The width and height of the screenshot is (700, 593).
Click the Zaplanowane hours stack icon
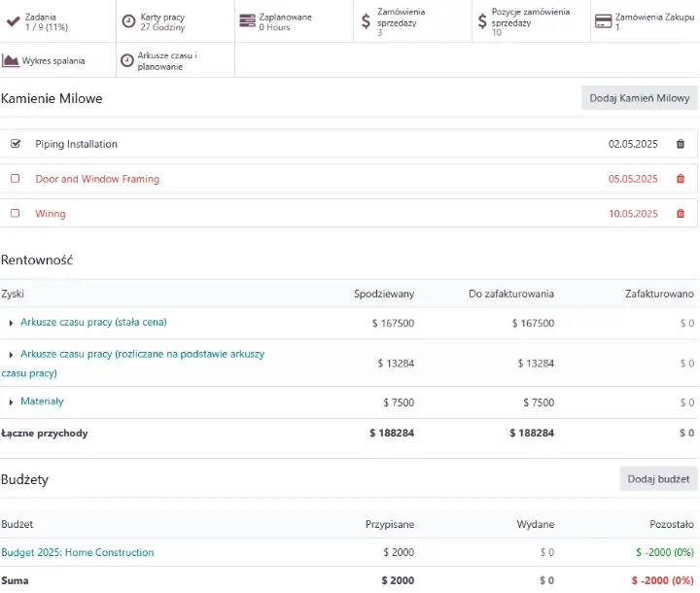pyautogui.click(x=247, y=21)
